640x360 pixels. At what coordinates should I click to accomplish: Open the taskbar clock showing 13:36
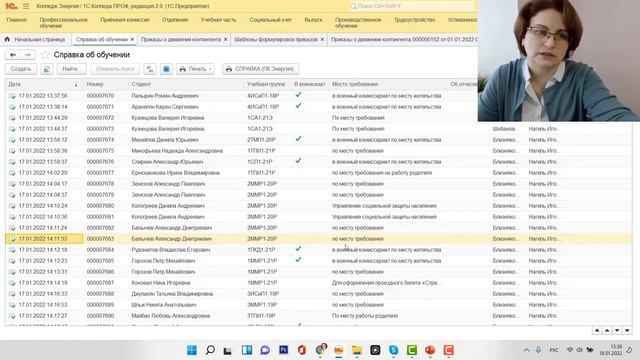[611, 350]
